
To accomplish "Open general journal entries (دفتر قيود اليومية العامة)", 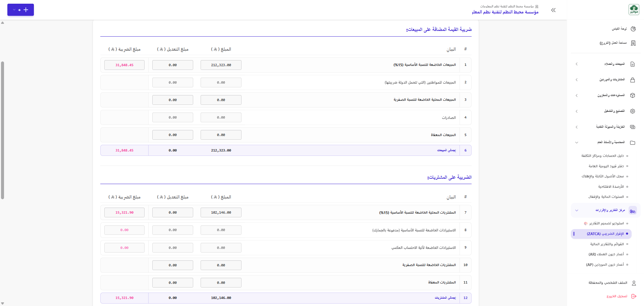I will [x=606, y=166].
